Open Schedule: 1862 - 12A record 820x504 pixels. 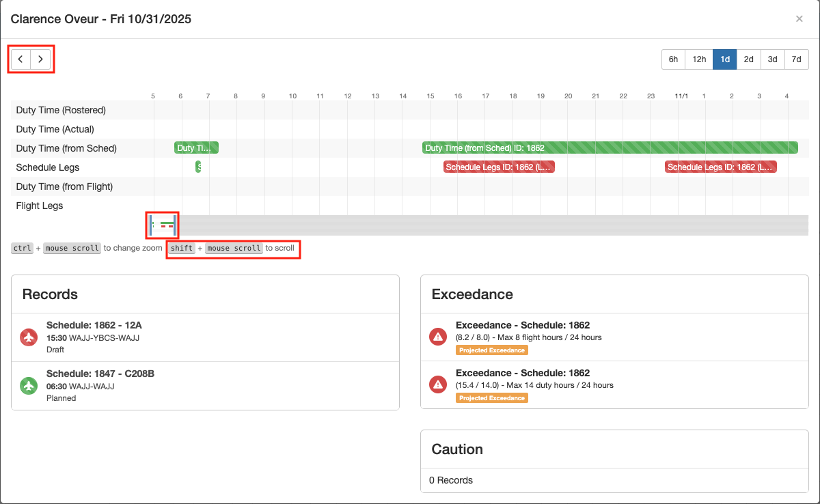point(94,325)
